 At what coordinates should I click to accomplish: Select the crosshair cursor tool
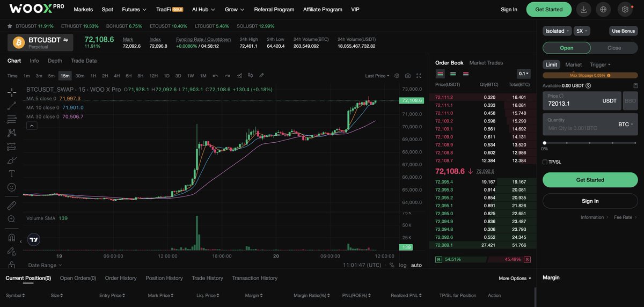[x=11, y=92]
